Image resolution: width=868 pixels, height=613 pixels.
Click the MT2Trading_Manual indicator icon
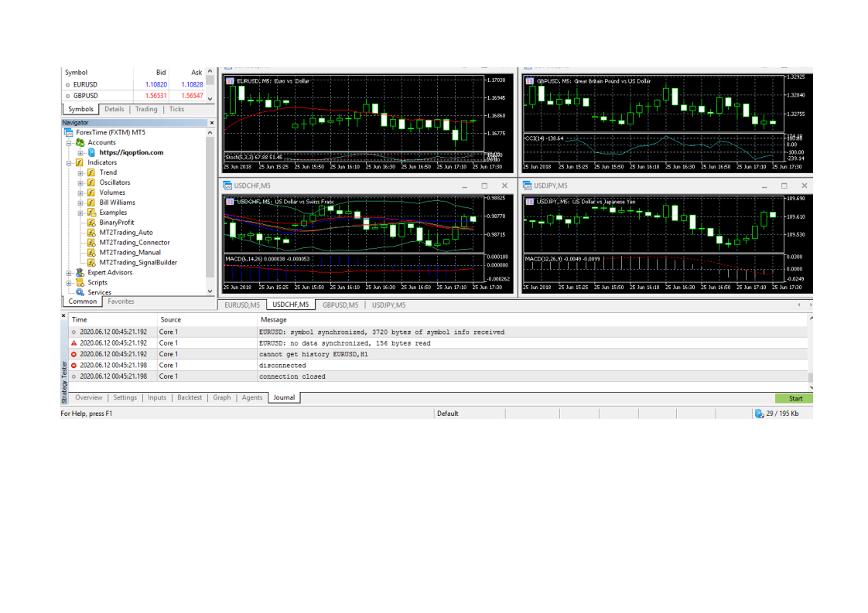pyautogui.click(x=91, y=253)
